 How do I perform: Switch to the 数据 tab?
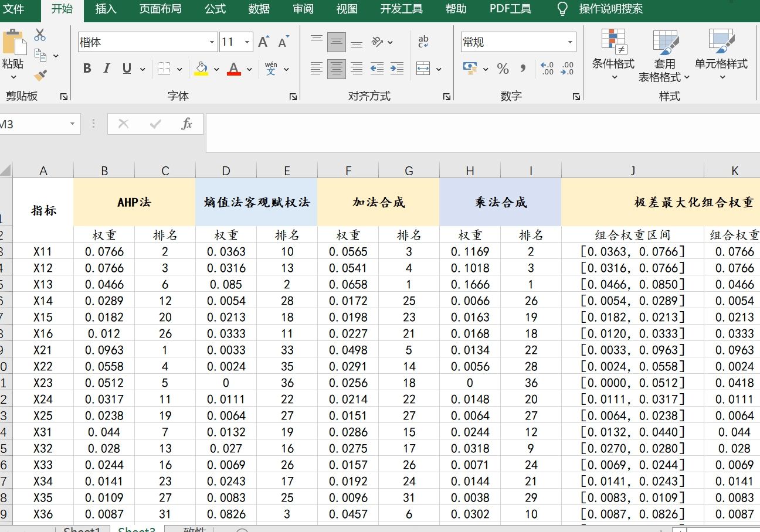[x=259, y=9]
